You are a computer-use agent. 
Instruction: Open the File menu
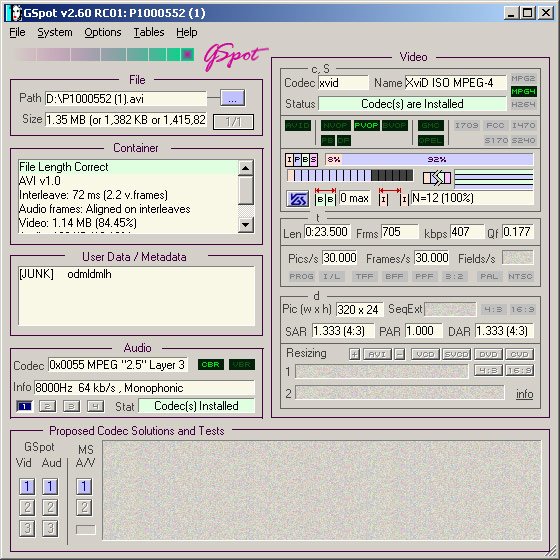(17, 32)
